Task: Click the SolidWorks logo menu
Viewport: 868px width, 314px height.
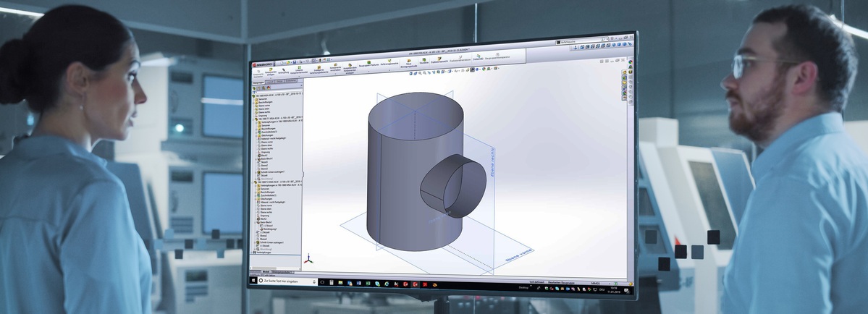Action: click(262, 64)
